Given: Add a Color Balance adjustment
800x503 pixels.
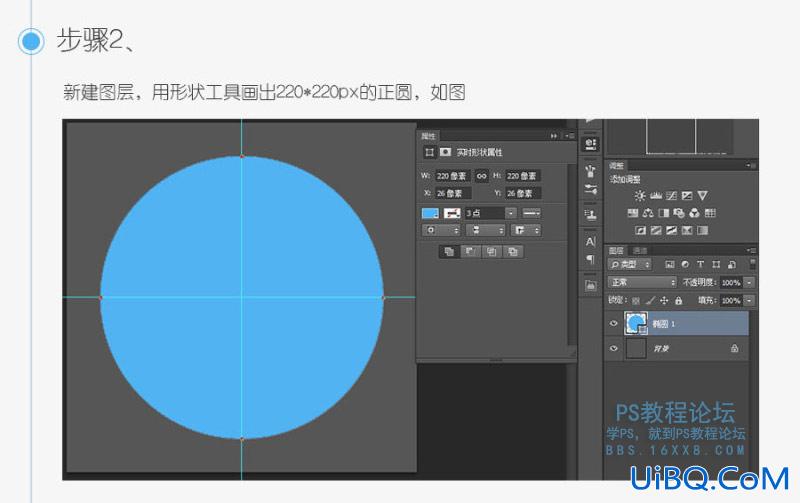Looking at the screenshot, I should pos(648,213).
